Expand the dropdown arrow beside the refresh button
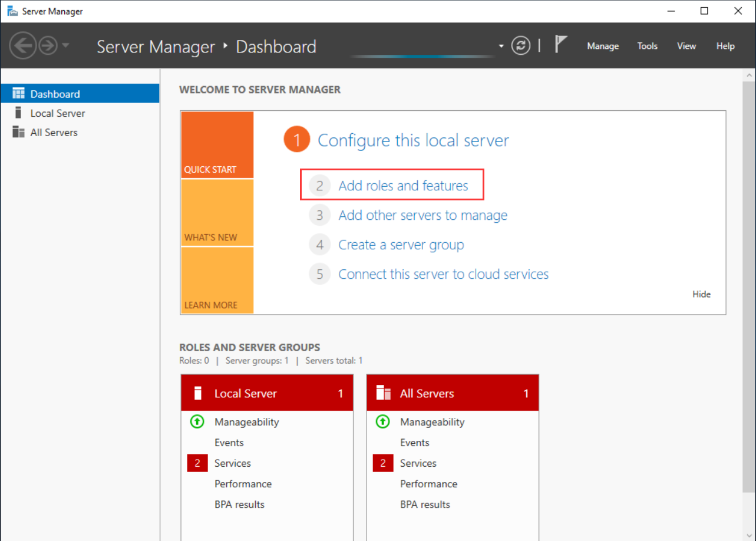The image size is (756, 541). pyautogui.click(x=501, y=46)
